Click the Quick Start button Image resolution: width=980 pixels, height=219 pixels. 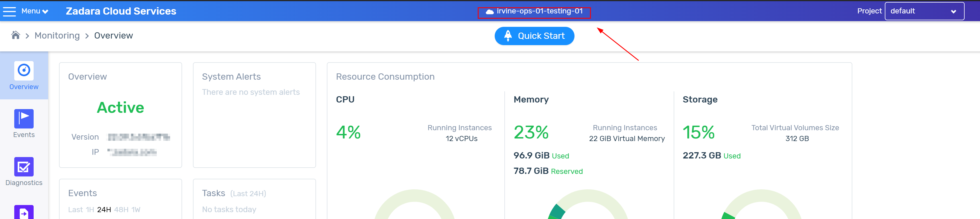[x=534, y=36]
